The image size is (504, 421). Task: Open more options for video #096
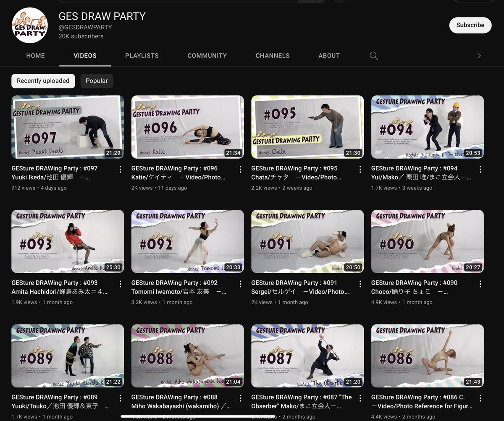240,169
